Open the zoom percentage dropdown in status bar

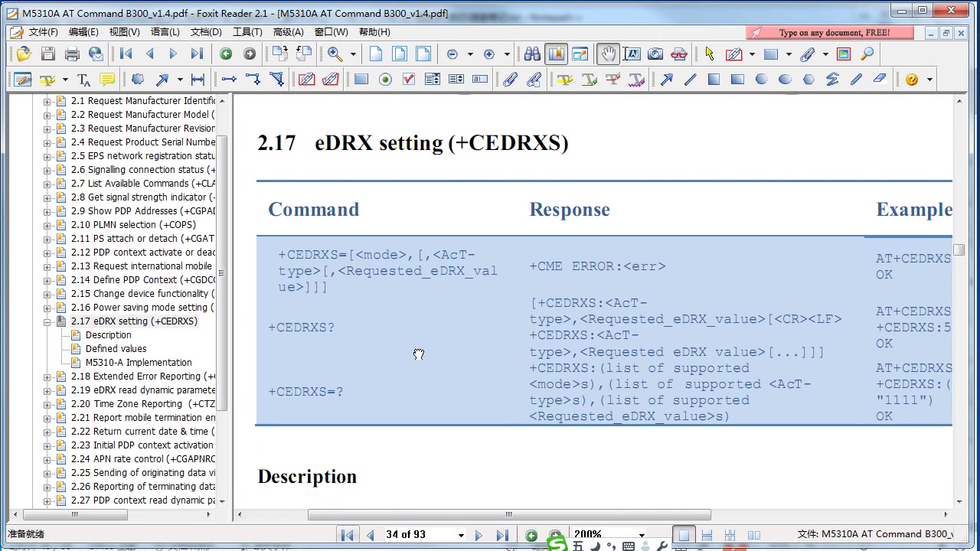pyautogui.click(x=642, y=535)
